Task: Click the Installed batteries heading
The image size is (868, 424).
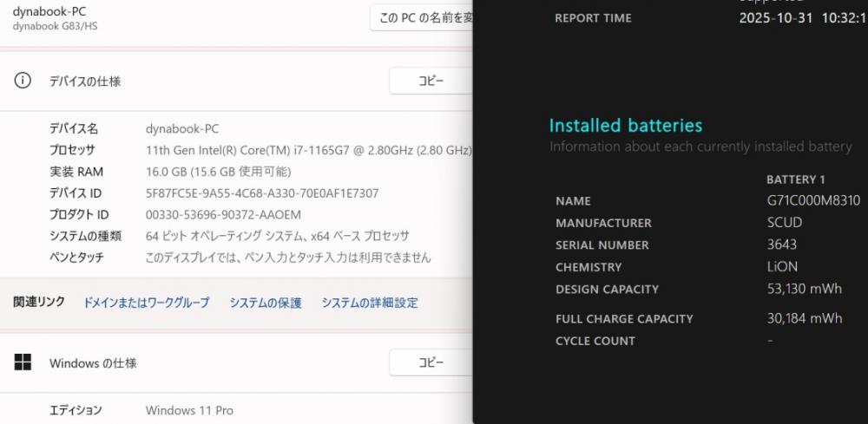Action: (626, 126)
